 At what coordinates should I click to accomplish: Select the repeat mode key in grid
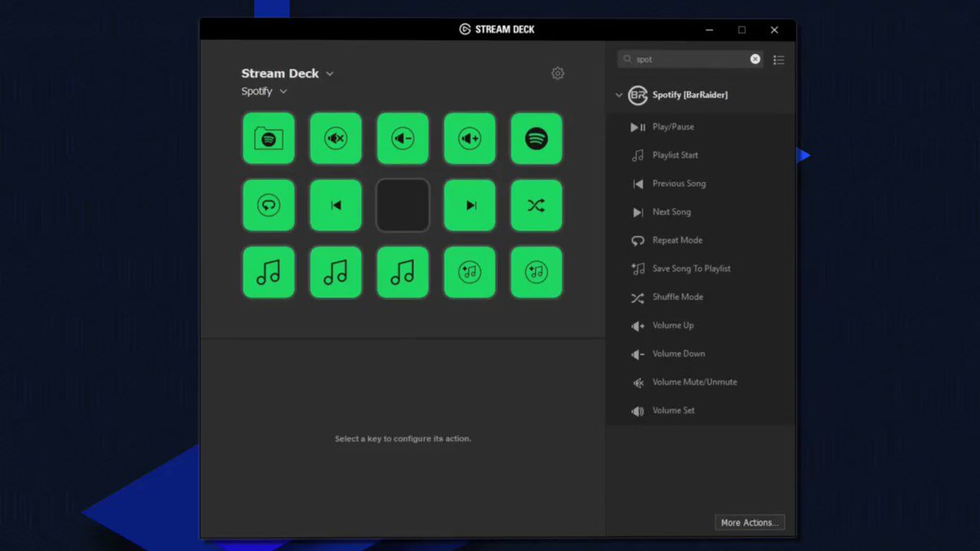[269, 206]
